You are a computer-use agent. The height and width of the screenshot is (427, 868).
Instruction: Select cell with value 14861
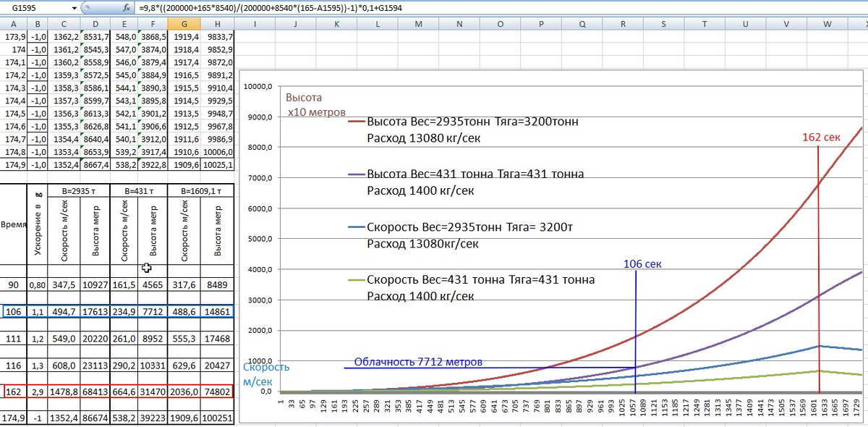coord(217,312)
